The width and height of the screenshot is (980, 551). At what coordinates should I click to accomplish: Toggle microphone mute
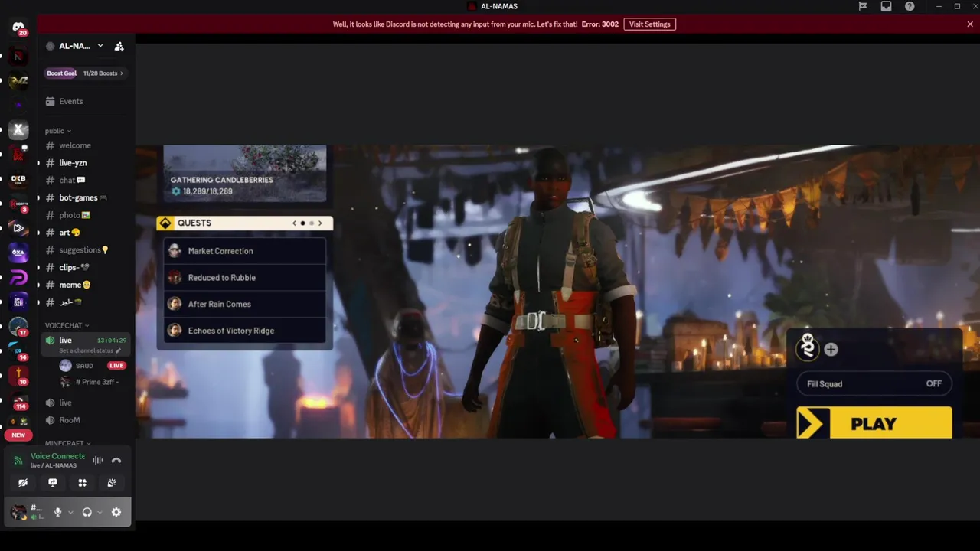pyautogui.click(x=57, y=513)
